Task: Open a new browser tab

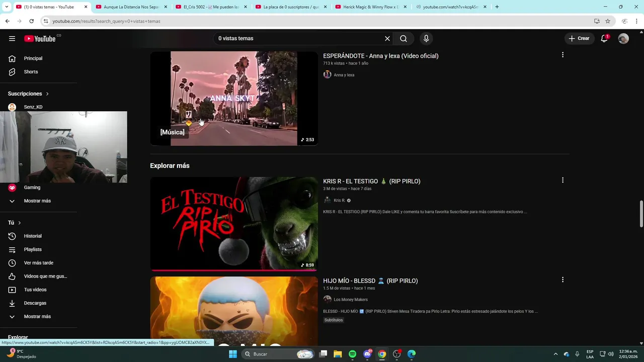Action: [x=497, y=7]
